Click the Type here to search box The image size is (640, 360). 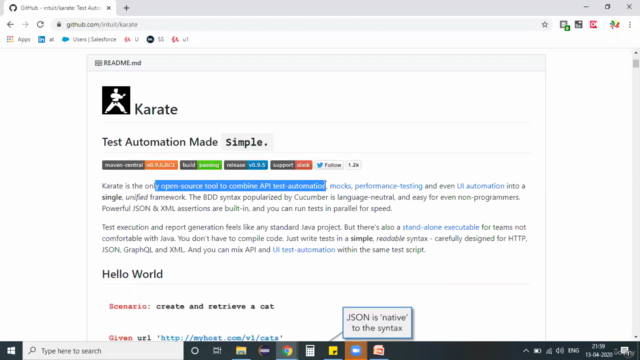pos(103,351)
